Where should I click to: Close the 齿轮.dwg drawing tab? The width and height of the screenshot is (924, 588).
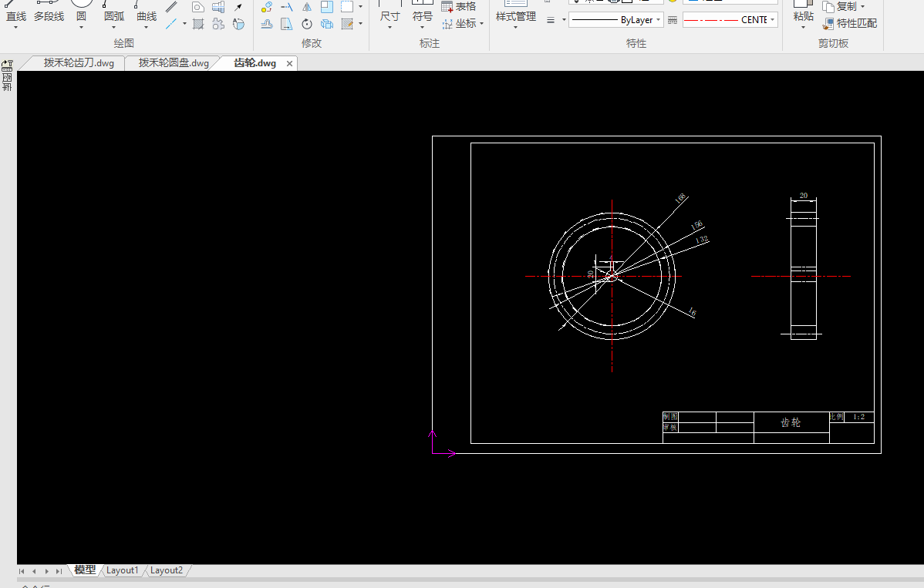[x=290, y=64]
